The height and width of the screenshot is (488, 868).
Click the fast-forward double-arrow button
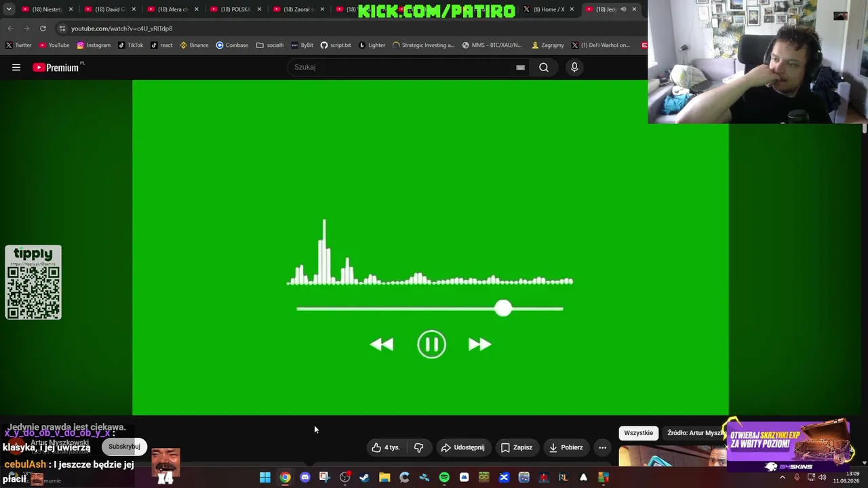(x=479, y=344)
